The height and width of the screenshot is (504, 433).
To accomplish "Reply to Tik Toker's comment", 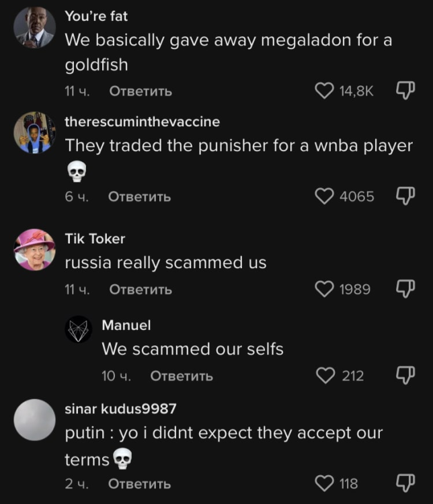I will coord(140,290).
